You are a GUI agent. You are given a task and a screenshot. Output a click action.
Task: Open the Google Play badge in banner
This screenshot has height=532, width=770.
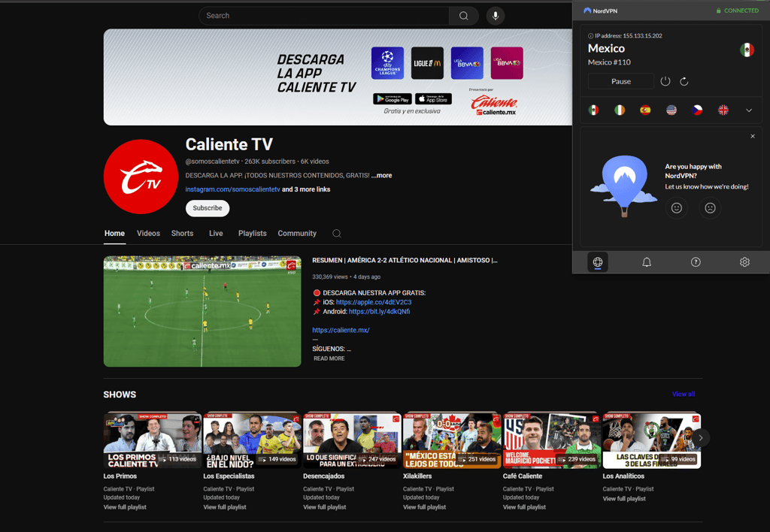coord(393,98)
